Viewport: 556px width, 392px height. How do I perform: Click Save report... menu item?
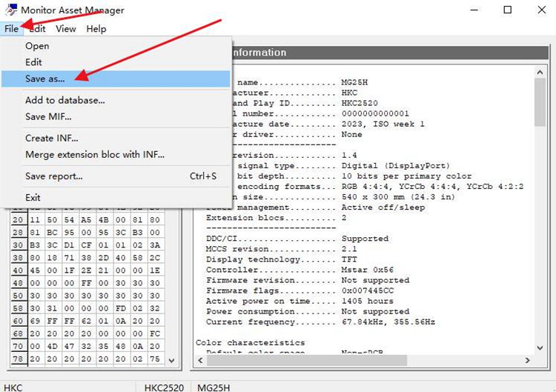[x=53, y=176]
